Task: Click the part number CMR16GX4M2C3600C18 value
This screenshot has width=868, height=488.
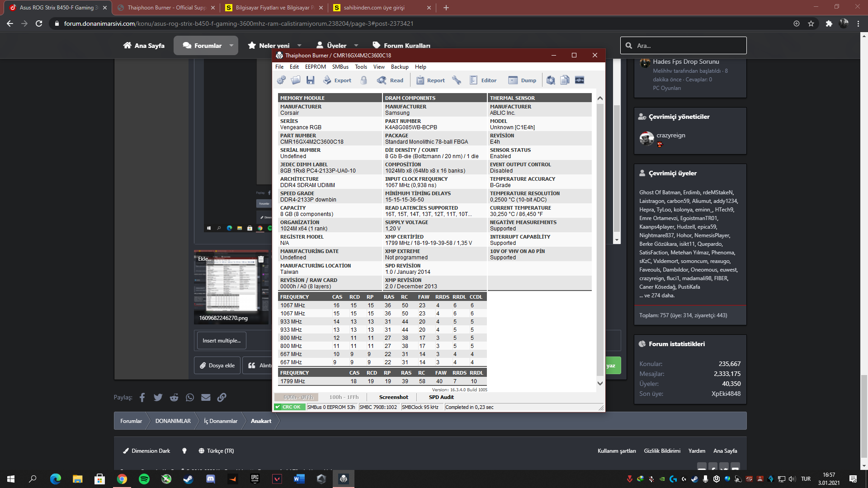Action: click(311, 142)
